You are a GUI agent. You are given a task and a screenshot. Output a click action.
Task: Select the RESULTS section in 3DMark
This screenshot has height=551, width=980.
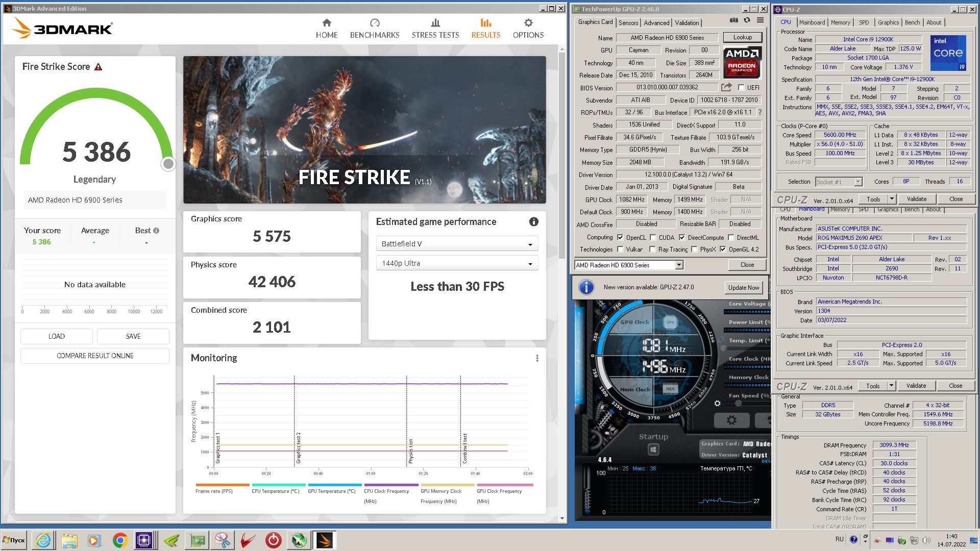486,29
